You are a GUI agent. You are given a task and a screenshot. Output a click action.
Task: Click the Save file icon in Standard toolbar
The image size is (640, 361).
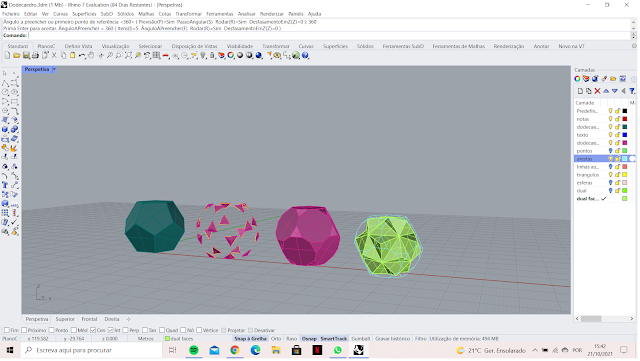click(26, 56)
